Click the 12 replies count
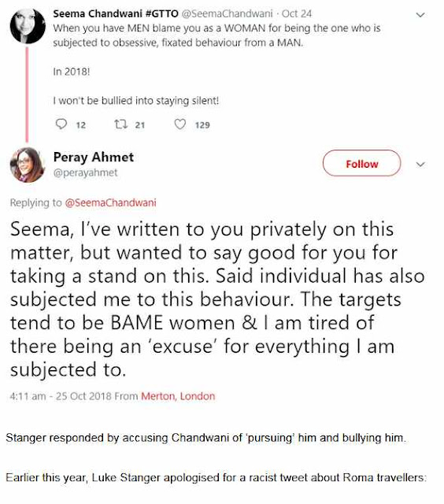 (81, 125)
